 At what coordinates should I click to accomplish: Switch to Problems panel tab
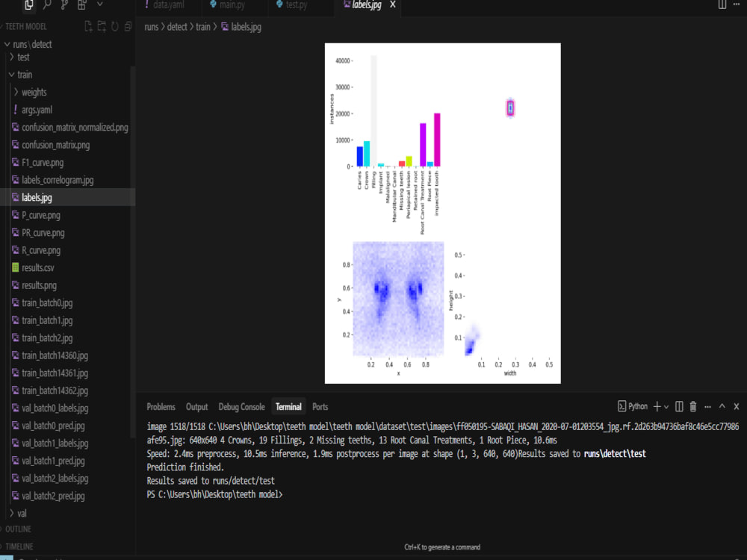(x=161, y=407)
